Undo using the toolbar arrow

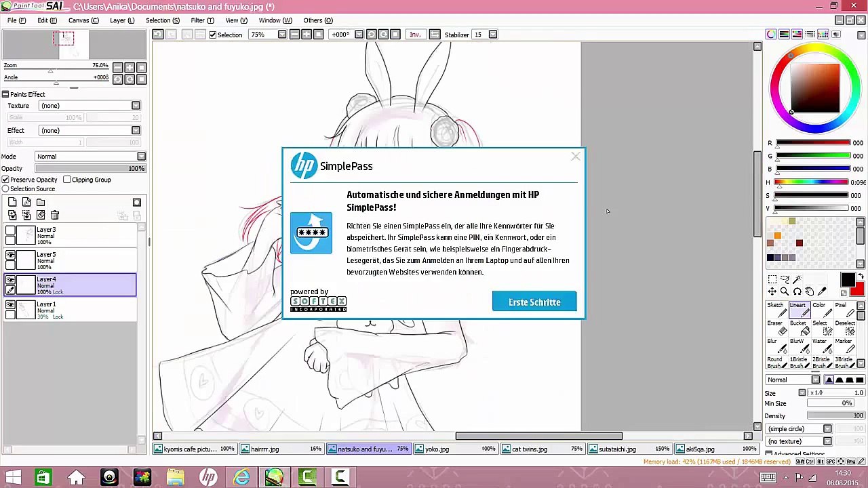[x=157, y=35]
